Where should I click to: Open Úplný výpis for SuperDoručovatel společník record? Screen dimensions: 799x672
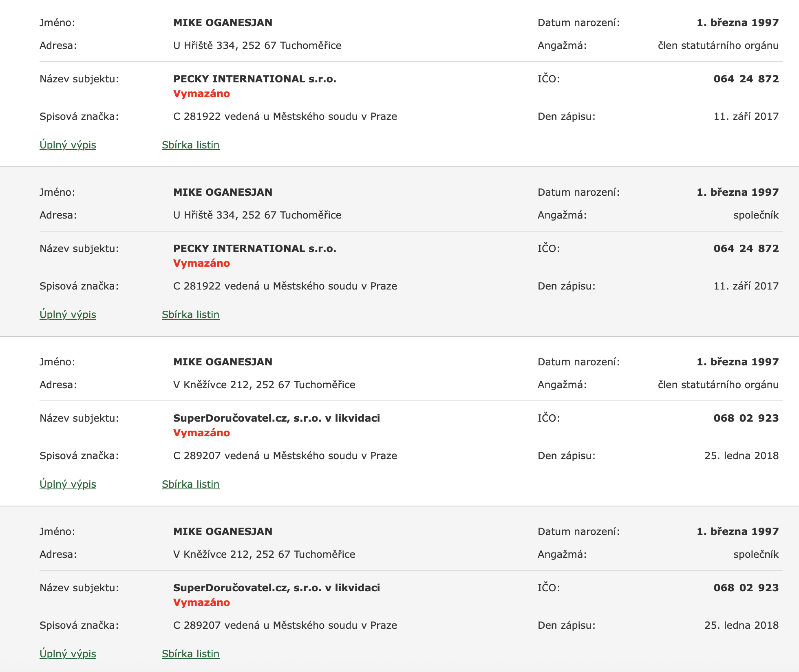(68, 654)
